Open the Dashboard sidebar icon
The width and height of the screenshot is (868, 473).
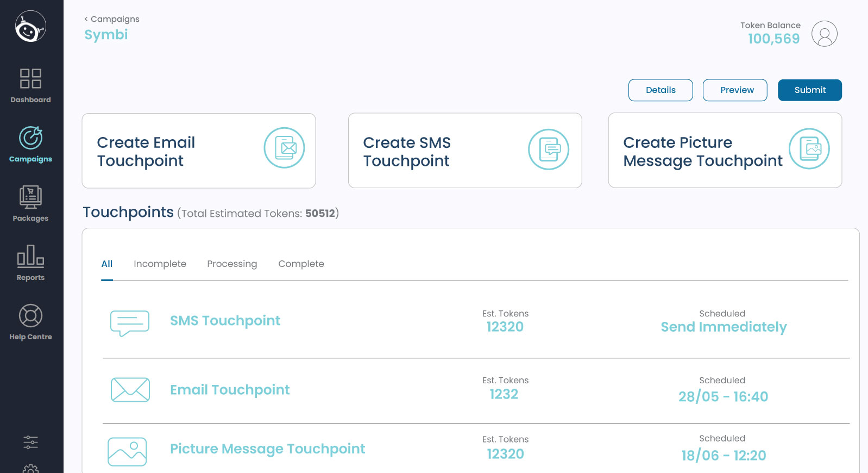30,79
